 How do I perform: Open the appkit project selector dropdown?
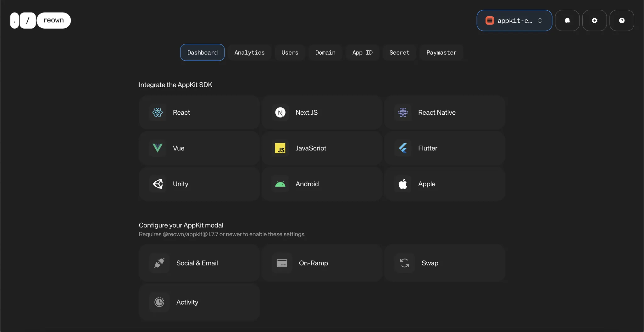click(514, 20)
